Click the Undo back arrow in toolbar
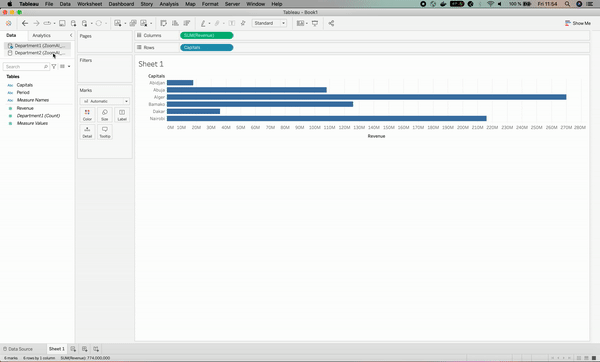 (25, 23)
